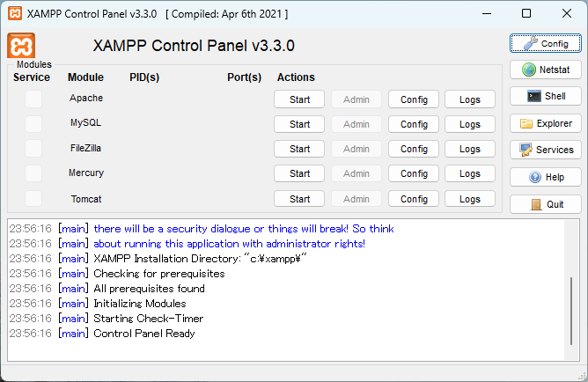Viewport: 588px width, 382px height.
Task: Start the Mercury module
Action: point(299,173)
